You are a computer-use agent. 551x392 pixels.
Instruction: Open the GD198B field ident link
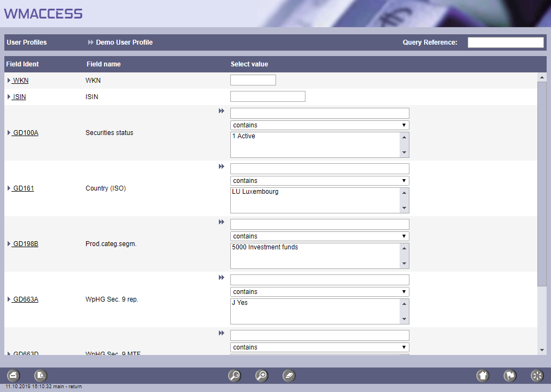pos(25,244)
